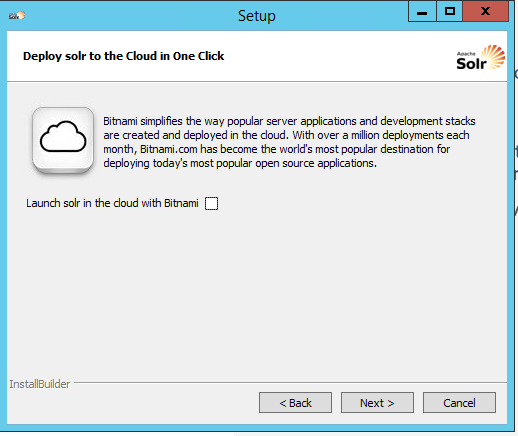The height and width of the screenshot is (436, 518).
Task: Minimize the Setup window
Action: 422,12
